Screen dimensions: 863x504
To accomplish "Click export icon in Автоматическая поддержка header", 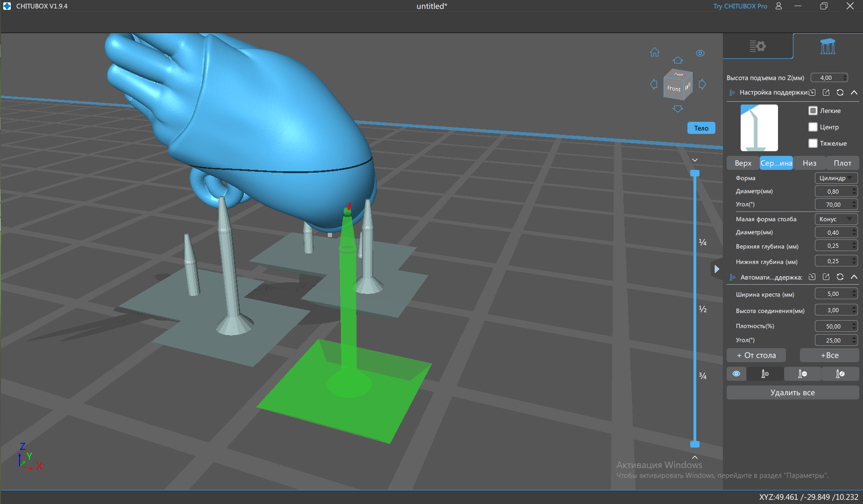I will tap(826, 277).
